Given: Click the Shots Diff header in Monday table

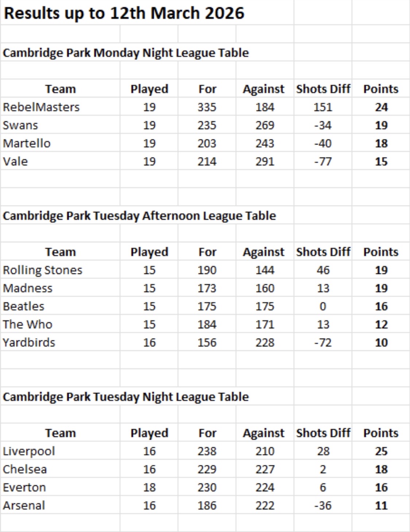Looking at the screenshot, I should (323, 89).
